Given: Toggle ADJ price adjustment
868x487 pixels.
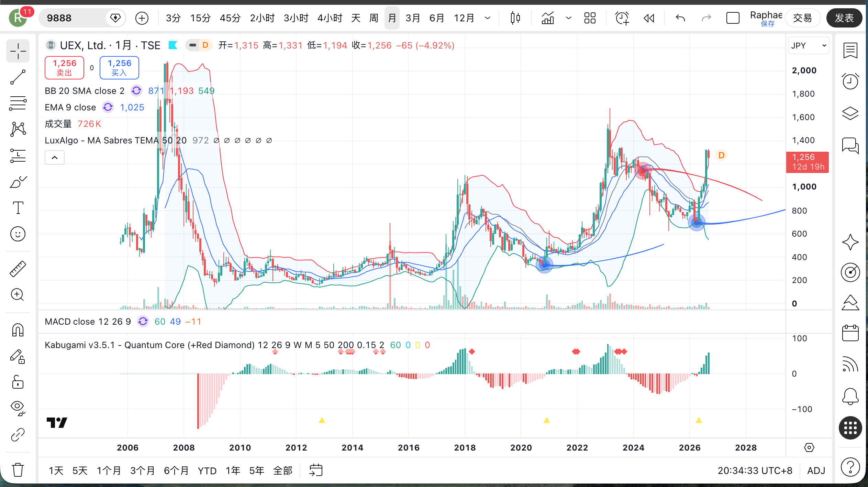Looking at the screenshot, I should coord(816,470).
